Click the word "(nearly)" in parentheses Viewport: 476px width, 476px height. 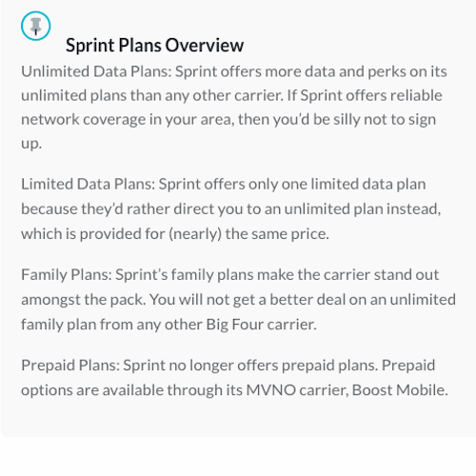(x=195, y=234)
